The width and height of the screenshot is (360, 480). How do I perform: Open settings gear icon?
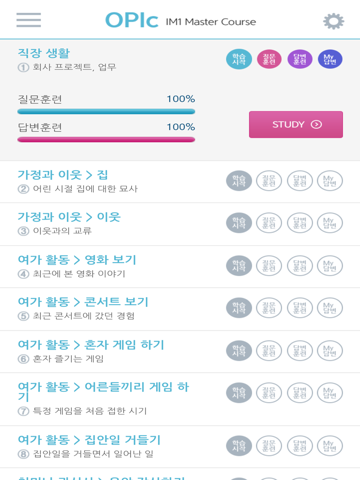tap(333, 21)
